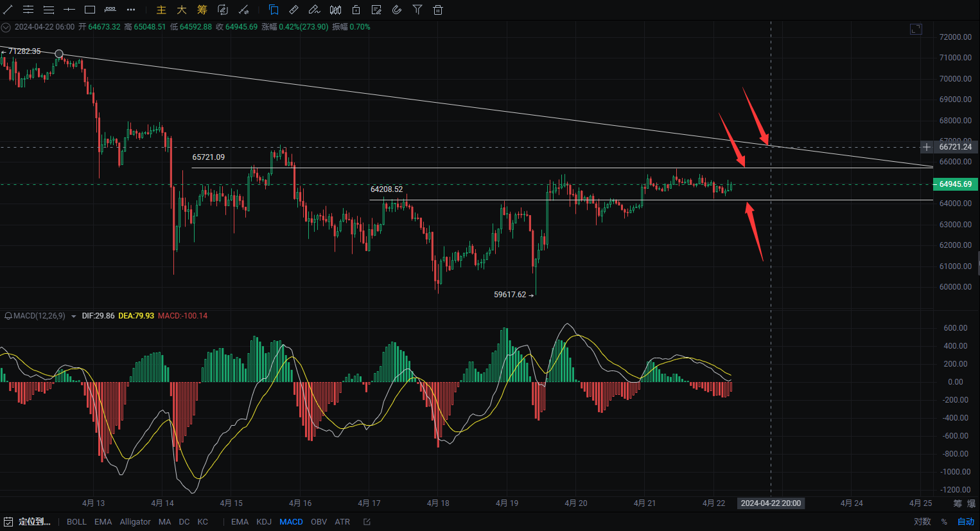Maximize the chart with fullscreen icon
This screenshot has height=531, width=980.
coord(916,29)
